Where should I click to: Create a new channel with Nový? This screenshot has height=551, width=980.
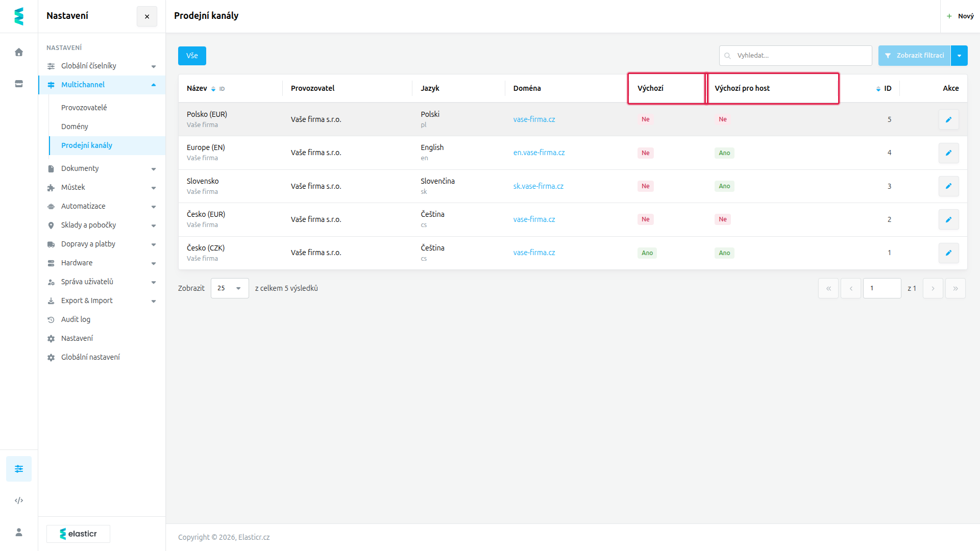[960, 16]
